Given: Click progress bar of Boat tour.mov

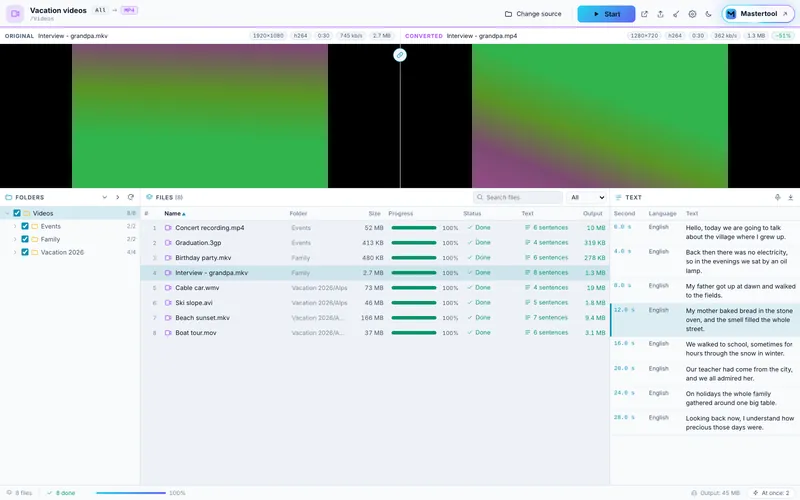Looking at the screenshot, I should (414, 333).
